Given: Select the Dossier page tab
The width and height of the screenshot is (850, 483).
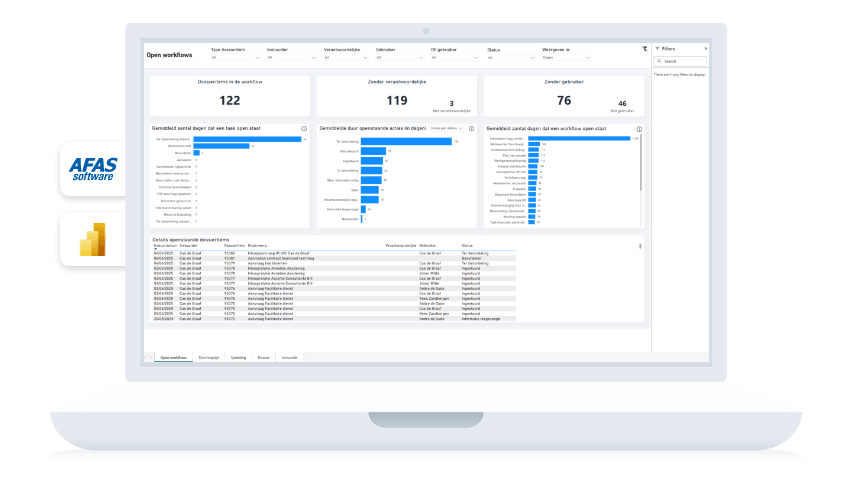Looking at the screenshot, I should (263, 356).
